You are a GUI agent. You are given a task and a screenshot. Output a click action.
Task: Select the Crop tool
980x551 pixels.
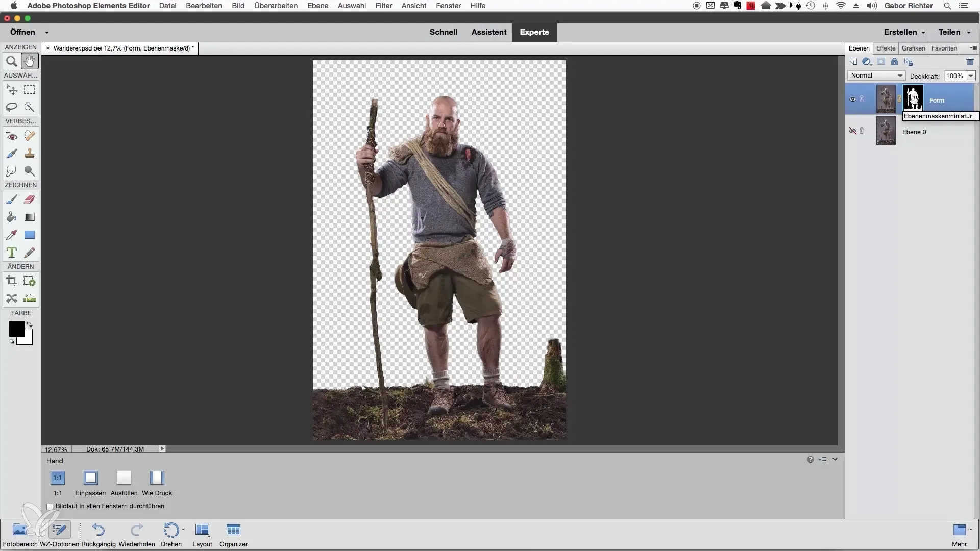[x=11, y=281]
